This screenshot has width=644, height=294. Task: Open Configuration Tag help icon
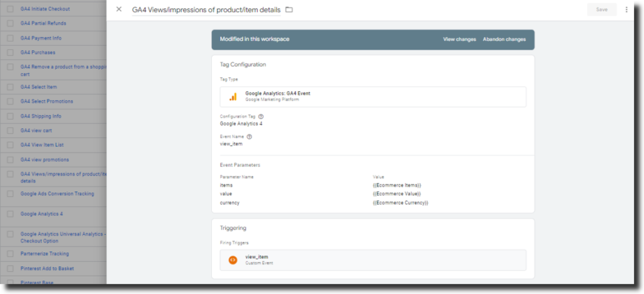click(x=261, y=116)
